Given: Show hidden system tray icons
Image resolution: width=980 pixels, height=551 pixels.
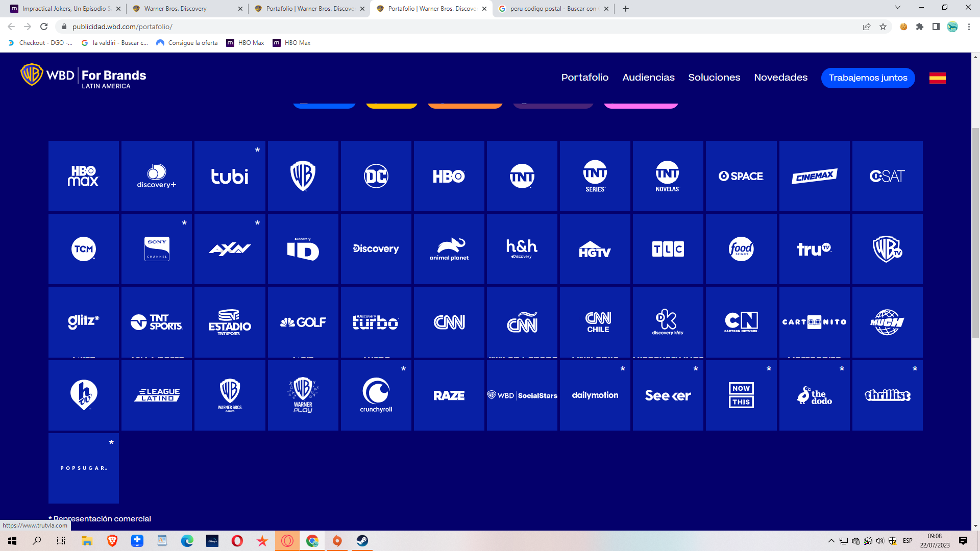Looking at the screenshot, I should point(831,541).
